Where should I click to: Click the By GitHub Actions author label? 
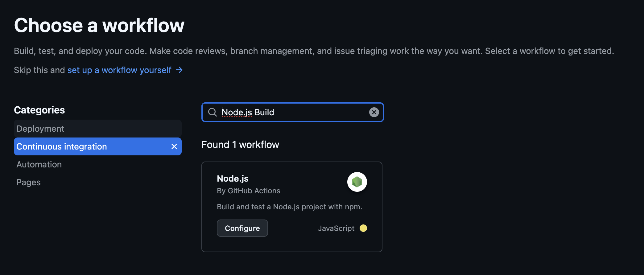click(248, 191)
